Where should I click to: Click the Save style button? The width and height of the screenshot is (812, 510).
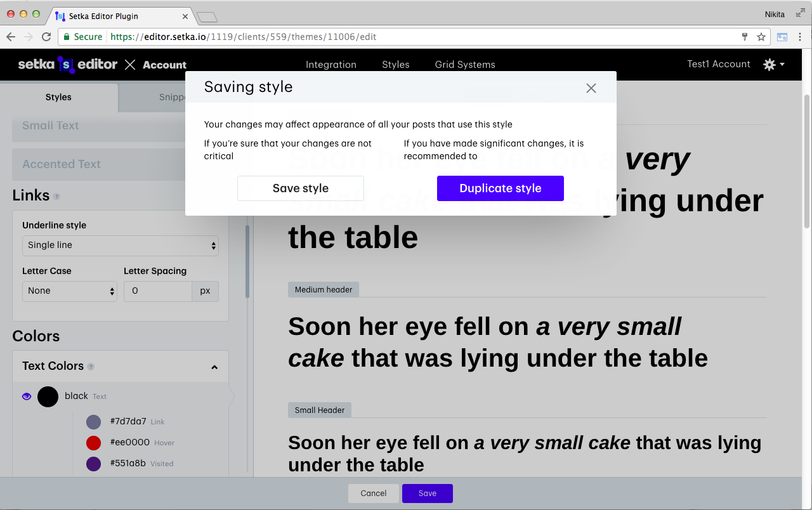tap(301, 188)
